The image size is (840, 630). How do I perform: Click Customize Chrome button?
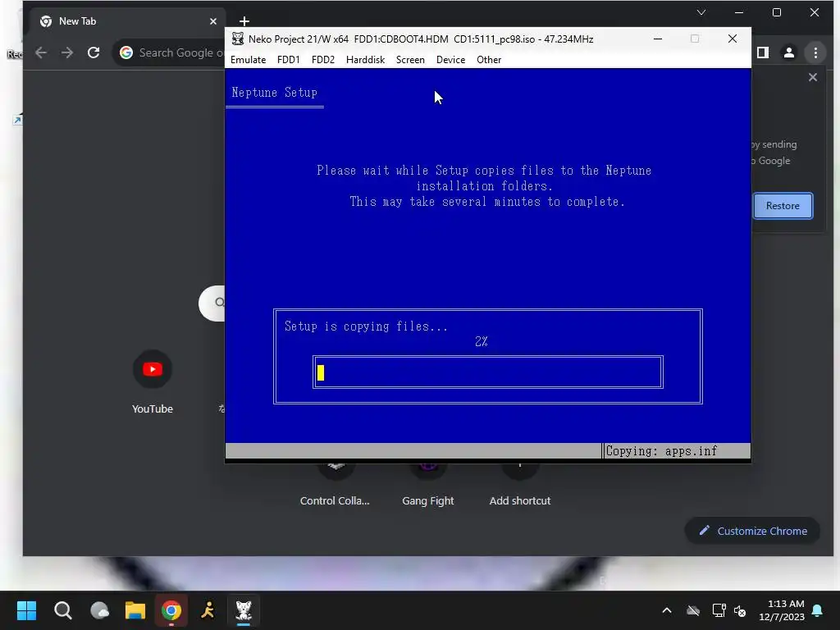coord(753,531)
